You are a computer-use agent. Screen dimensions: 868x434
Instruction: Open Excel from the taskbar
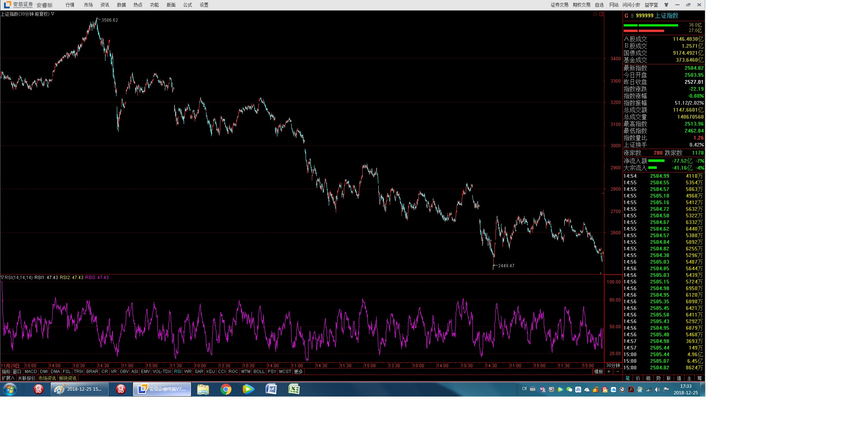pos(294,389)
